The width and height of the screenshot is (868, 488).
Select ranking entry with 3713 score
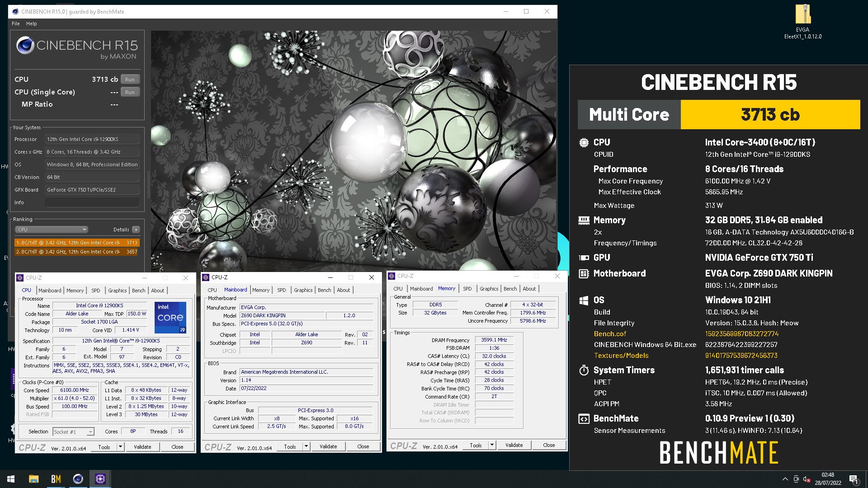[x=77, y=243]
